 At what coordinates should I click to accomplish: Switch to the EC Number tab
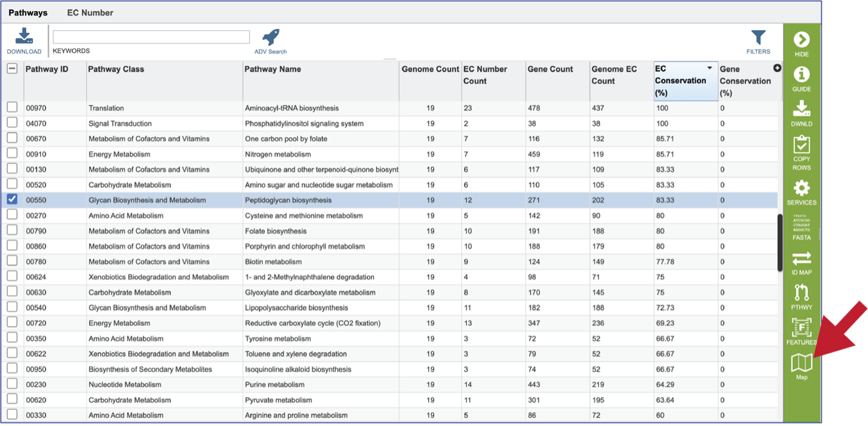(90, 13)
